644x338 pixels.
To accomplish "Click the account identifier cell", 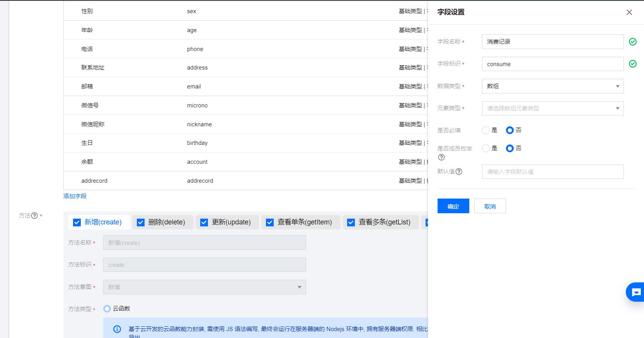I will pos(197,162).
